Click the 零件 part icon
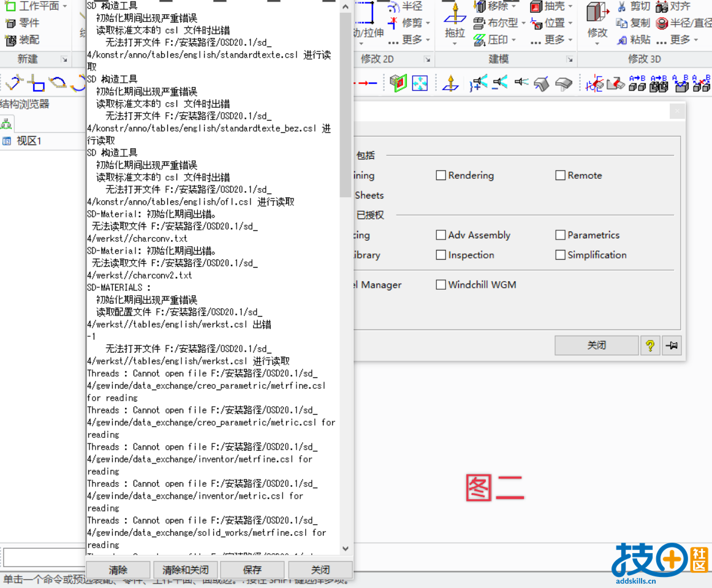Viewport: 712px width, 588px height. click(10, 23)
